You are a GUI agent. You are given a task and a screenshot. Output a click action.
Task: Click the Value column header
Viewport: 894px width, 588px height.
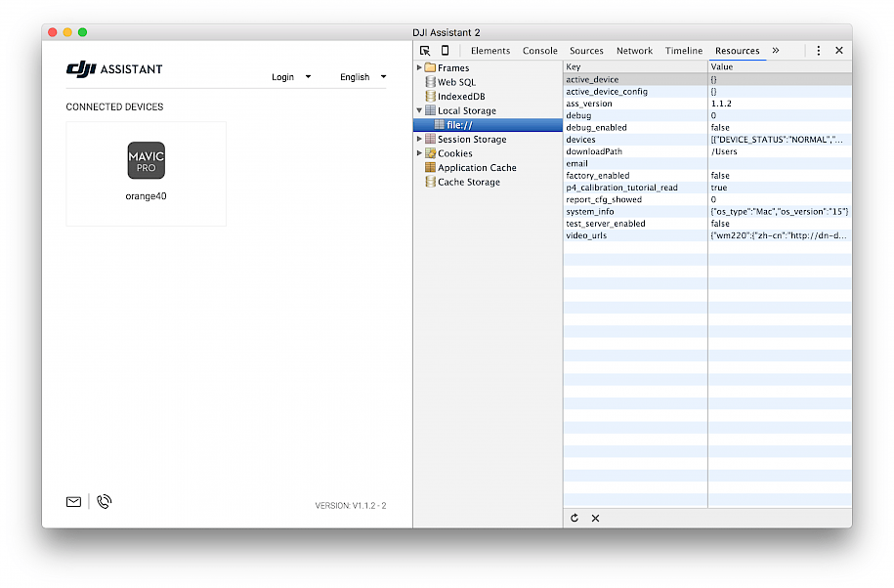click(780, 66)
